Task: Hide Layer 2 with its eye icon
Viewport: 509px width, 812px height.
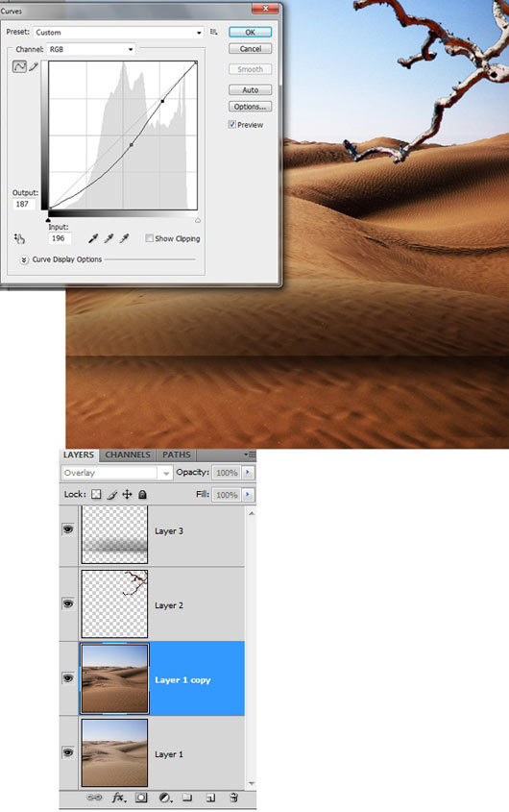Action: click(x=68, y=603)
